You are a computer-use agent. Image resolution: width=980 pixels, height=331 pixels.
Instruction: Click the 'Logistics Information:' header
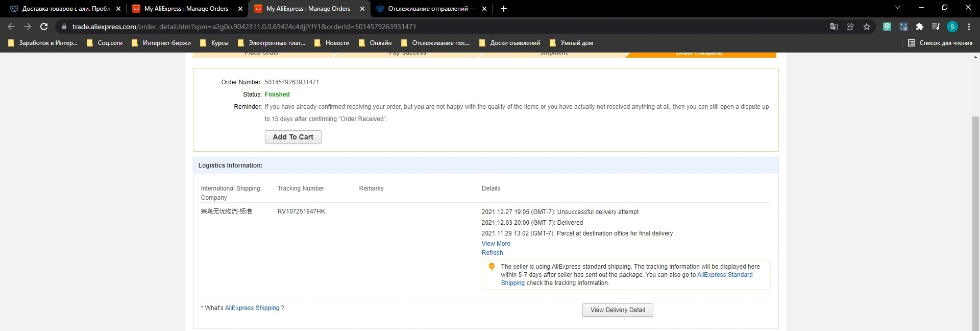[230, 166]
